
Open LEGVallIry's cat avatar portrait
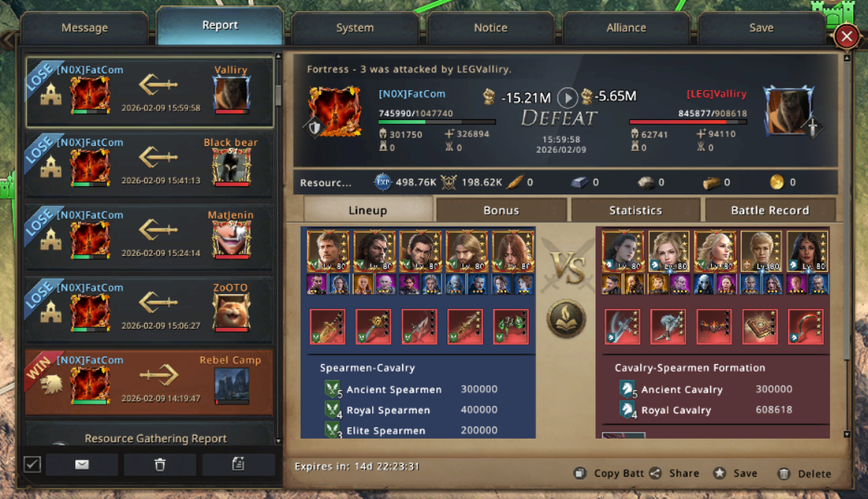788,111
